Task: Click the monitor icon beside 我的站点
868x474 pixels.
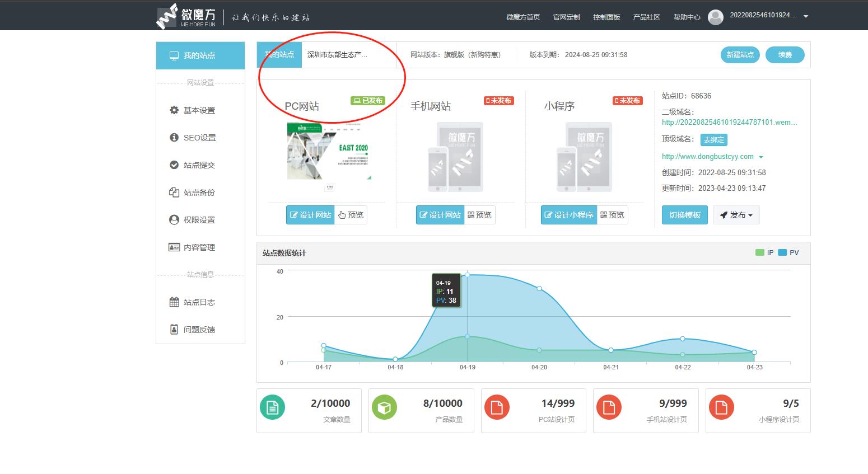Action: [174, 55]
